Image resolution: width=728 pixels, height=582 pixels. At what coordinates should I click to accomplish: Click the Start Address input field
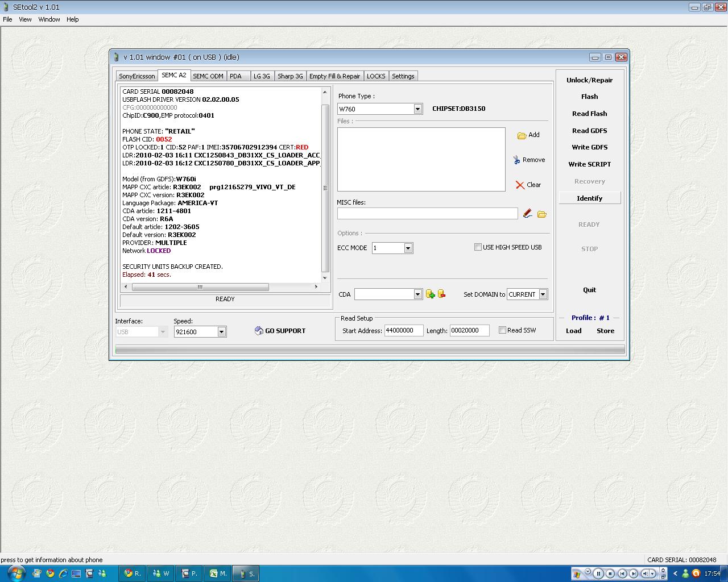pyautogui.click(x=404, y=331)
